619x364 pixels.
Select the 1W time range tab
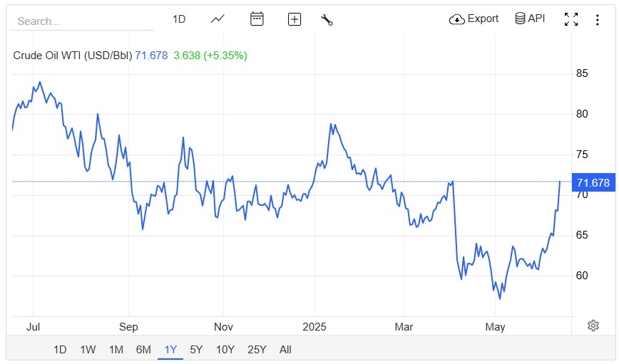(88, 349)
